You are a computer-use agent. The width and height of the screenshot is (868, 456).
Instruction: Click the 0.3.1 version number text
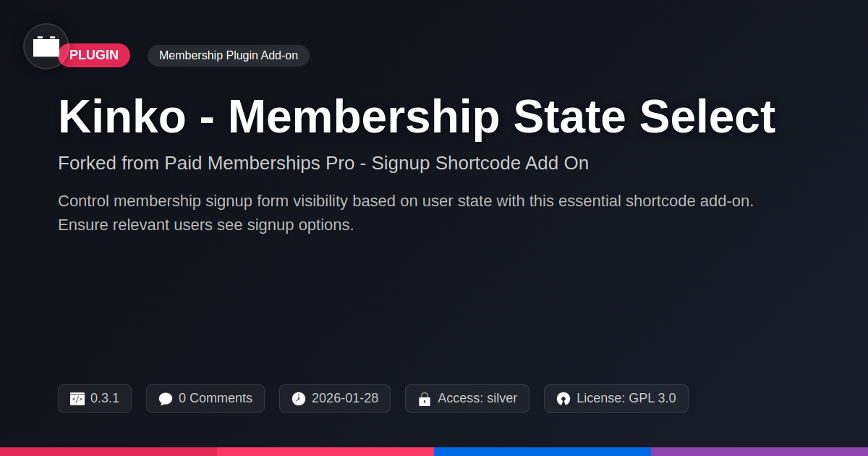pos(105,398)
